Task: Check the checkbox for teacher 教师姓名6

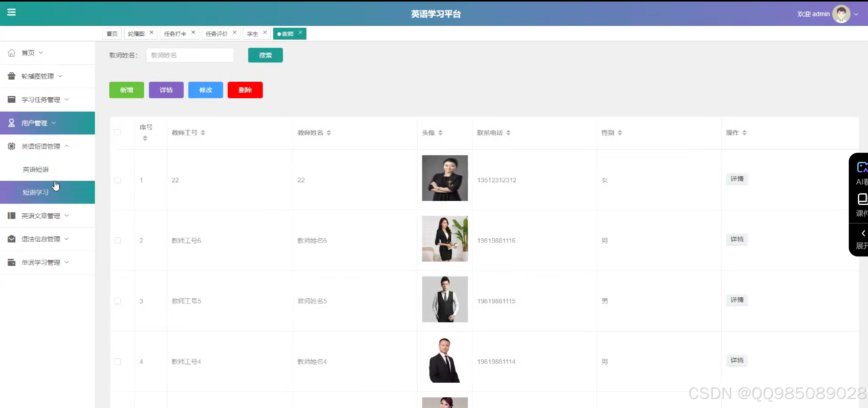Action: click(x=117, y=240)
